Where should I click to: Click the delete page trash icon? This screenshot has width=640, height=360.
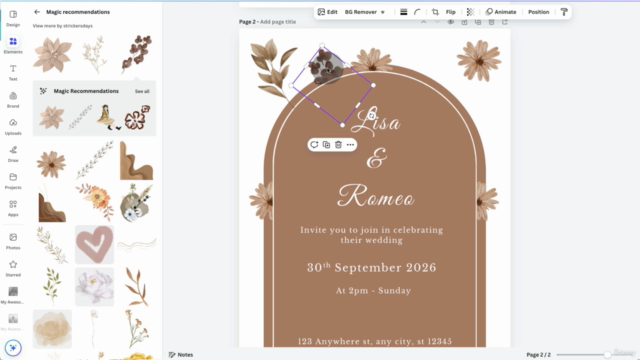tap(491, 22)
